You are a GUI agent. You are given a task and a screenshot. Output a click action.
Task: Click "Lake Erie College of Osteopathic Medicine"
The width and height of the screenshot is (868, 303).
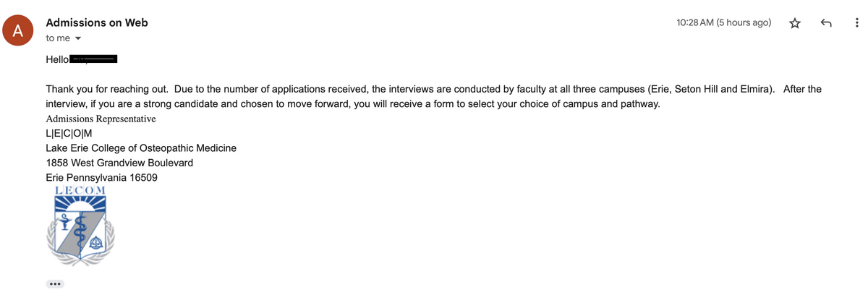click(141, 148)
